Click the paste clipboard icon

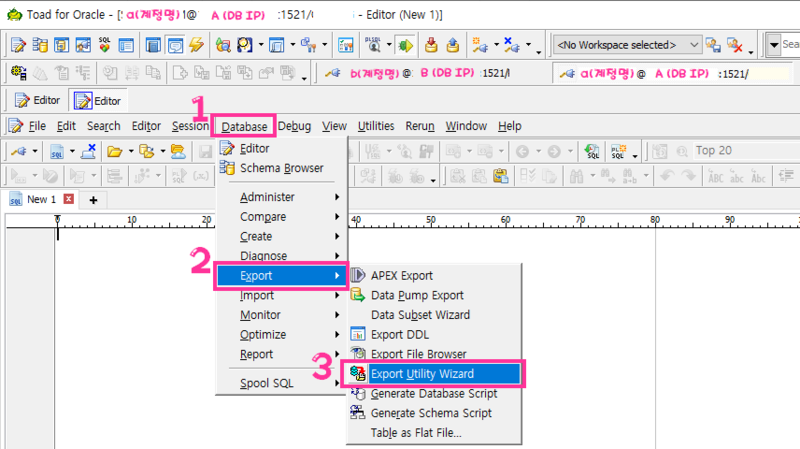coord(501,176)
